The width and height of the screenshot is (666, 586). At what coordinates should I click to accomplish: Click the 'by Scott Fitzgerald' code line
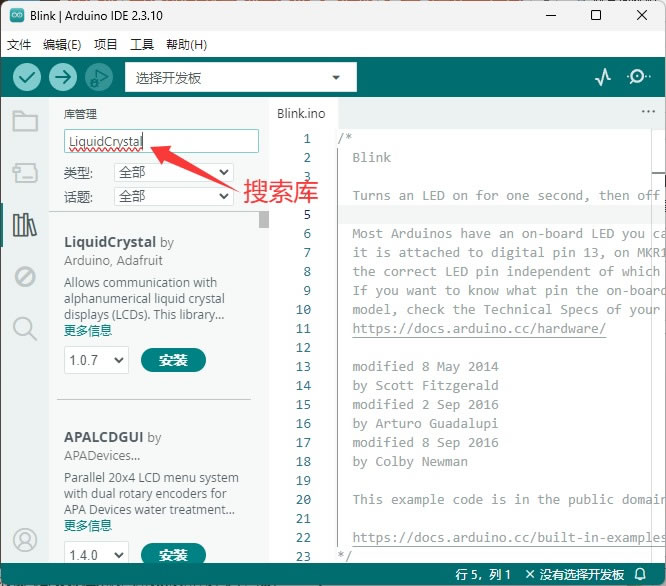[425, 386]
